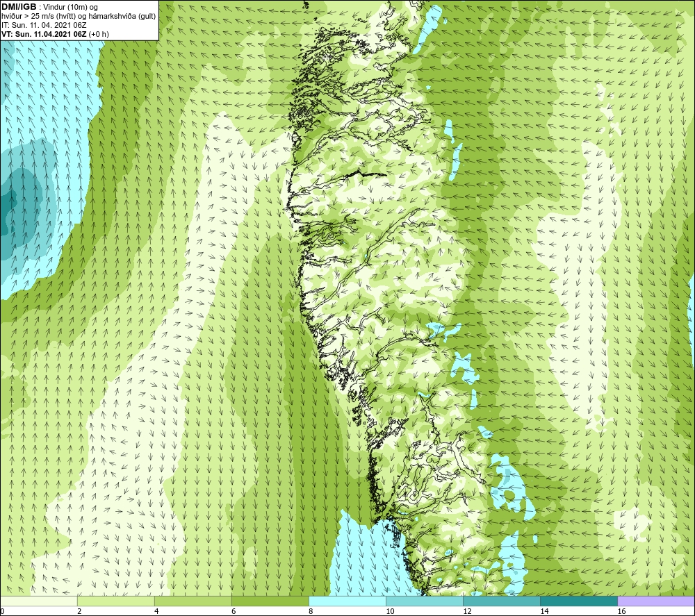Click the purple legend band above 16 m/s
The height and width of the screenshot is (616, 695).
656,601
